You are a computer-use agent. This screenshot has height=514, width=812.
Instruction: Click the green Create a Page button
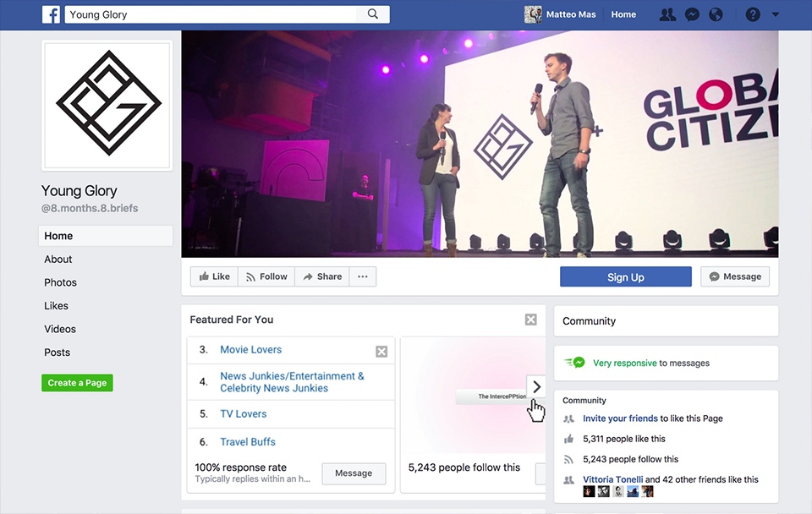tap(77, 383)
